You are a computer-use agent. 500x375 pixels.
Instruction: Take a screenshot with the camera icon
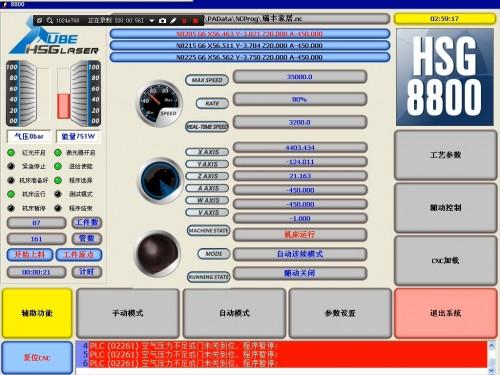(x=162, y=21)
